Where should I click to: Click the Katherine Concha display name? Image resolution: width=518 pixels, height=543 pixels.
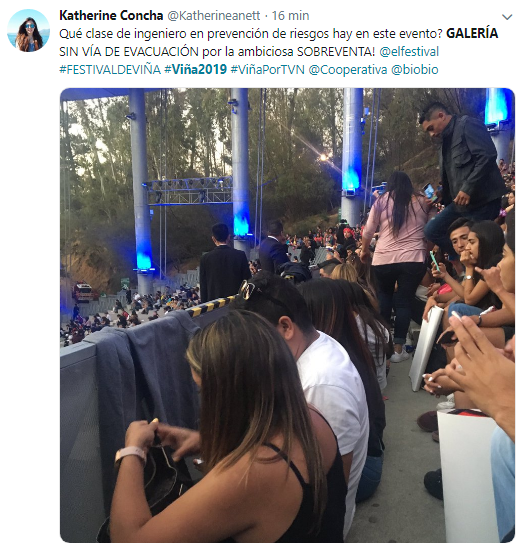[x=111, y=16]
